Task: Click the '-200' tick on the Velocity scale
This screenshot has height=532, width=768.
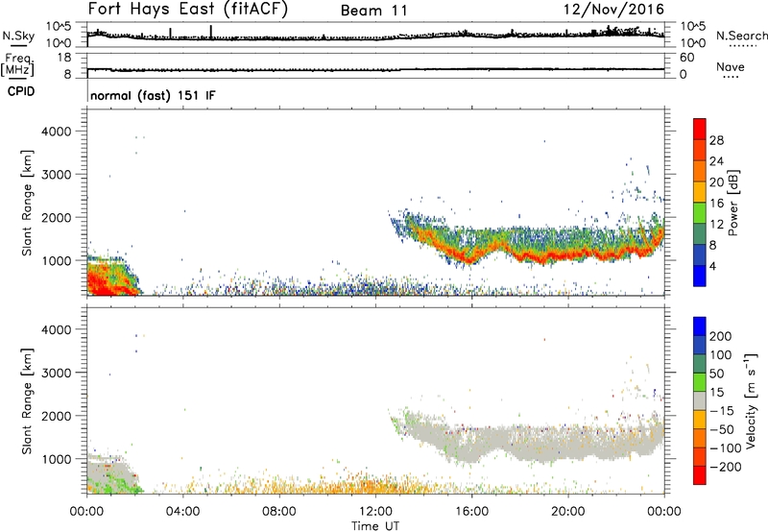Action: [725, 467]
